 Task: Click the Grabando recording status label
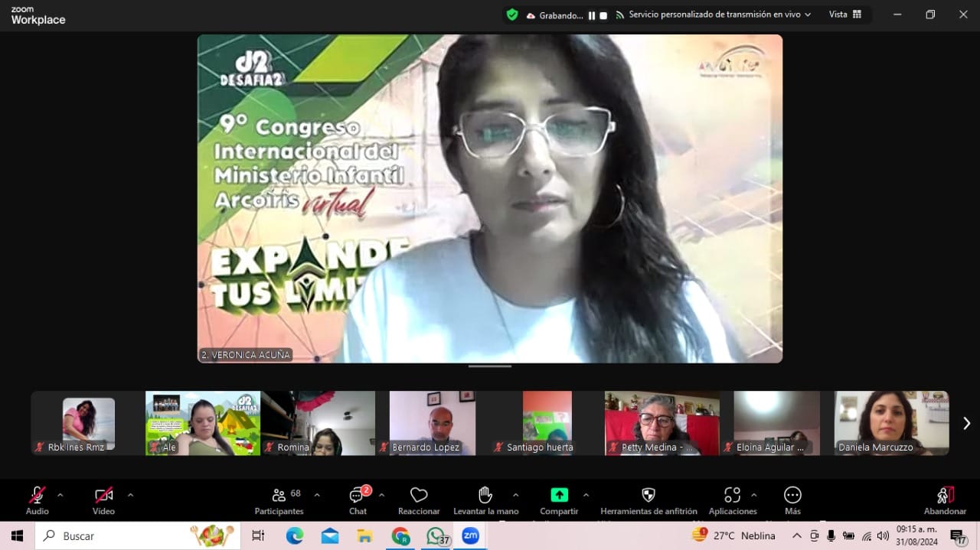[561, 15]
